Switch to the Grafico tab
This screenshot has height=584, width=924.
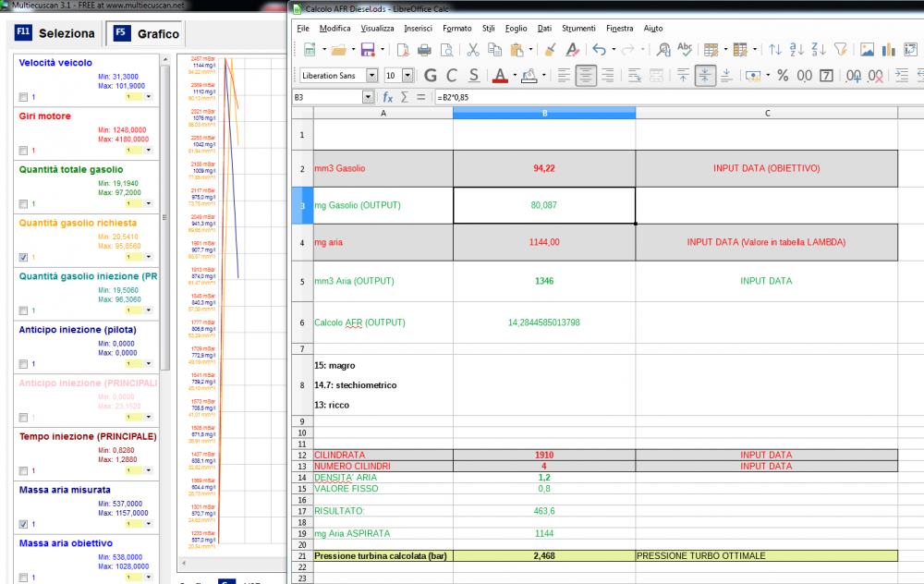pos(147,34)
